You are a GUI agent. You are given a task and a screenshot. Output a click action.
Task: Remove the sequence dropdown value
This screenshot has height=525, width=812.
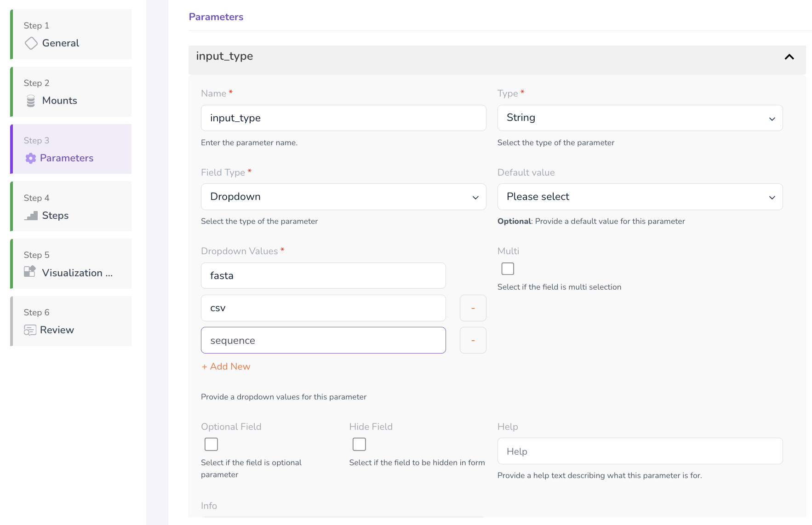coord(473,340)
